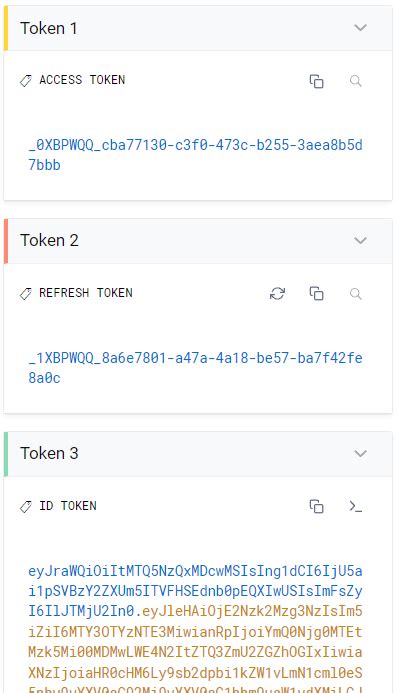Collapse the Token 1 panel chevron
The image size is (397, 693).
[361, 28]
